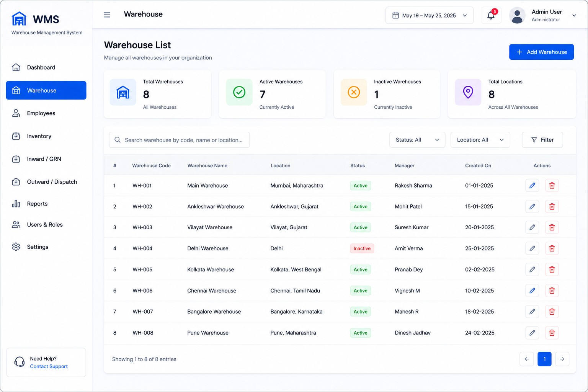Edit the Ankleshwar Warehouse entry
Image resolution: width=588 pixels, height=392 pixels.
pos(532,207)
